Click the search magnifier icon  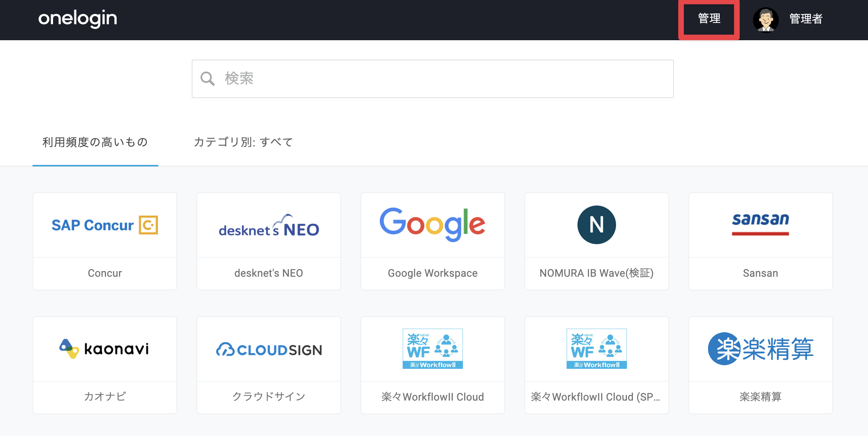tap(208, 79)
